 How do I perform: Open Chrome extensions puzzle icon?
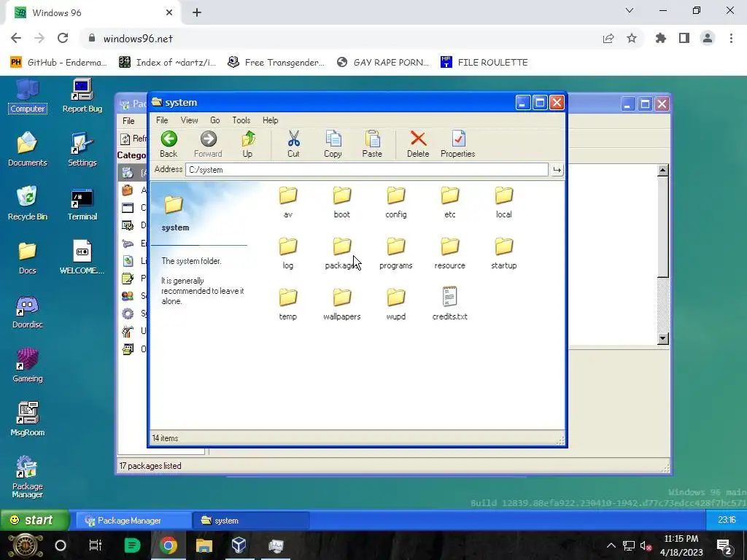pos(661,39)
